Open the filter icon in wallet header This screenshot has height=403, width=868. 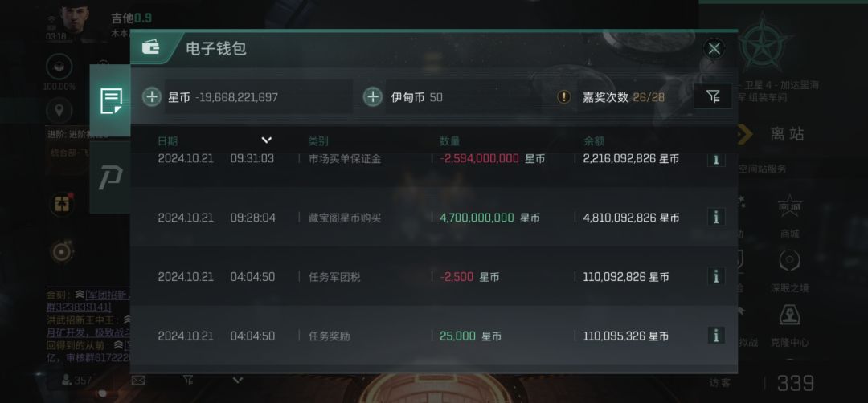pos(713,97)
